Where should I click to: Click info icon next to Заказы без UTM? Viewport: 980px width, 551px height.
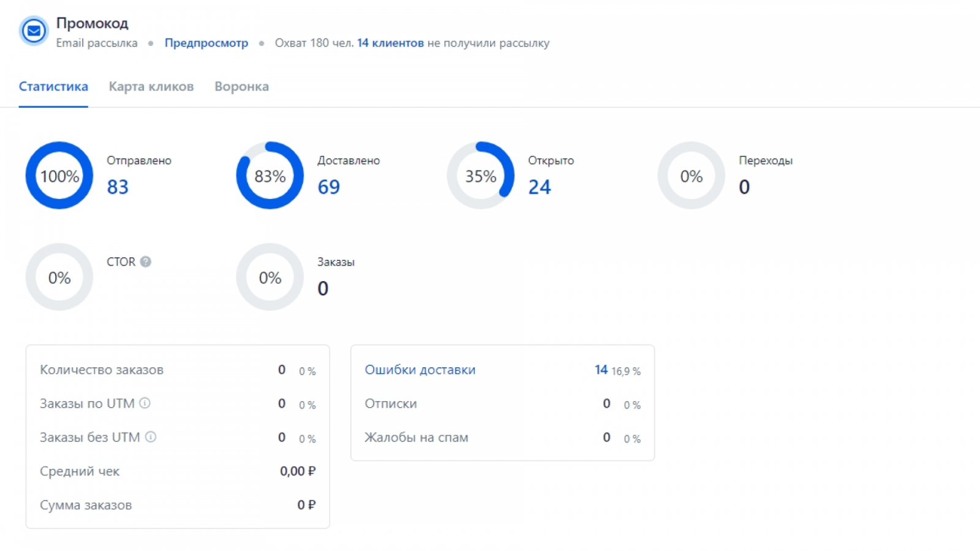[x=151, y=437]
